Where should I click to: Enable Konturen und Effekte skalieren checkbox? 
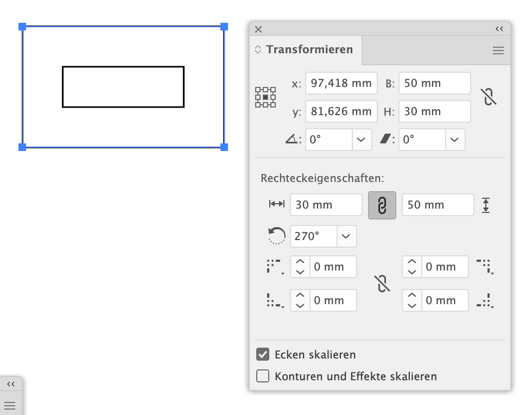263,376
